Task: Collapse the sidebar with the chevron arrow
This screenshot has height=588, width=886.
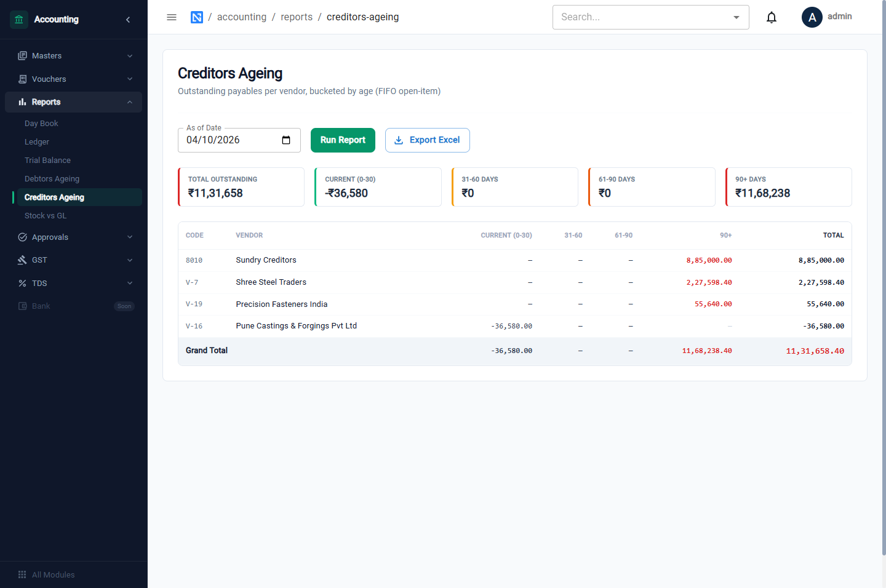Action: [128, 20]
